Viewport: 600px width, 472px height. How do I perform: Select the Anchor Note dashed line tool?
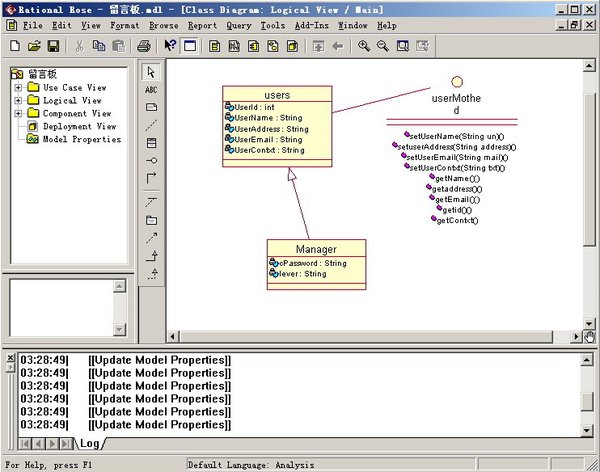(152, 125)
